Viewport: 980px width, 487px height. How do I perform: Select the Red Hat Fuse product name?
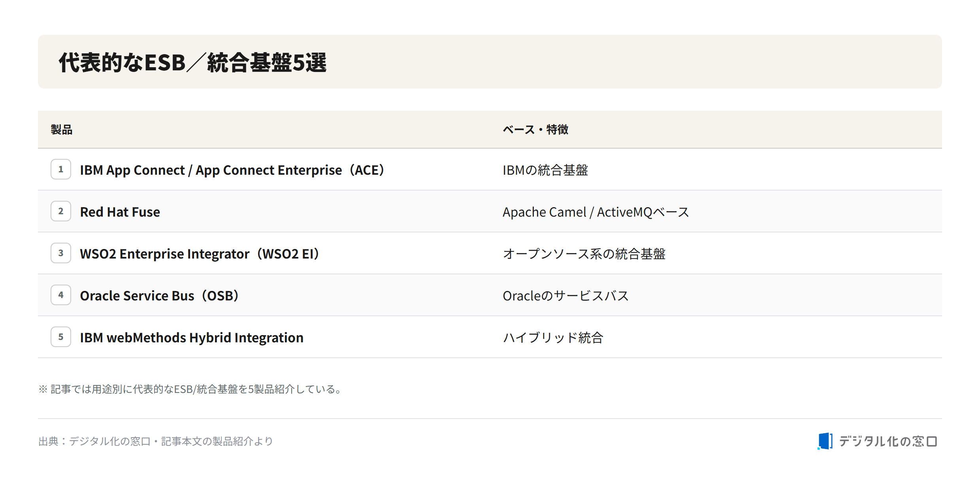(120, 212)
